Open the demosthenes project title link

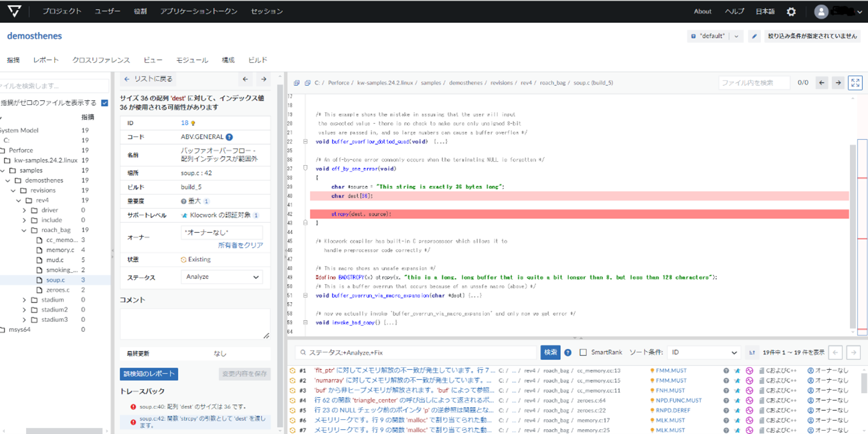pyautogui.click(x=35, y=35)
